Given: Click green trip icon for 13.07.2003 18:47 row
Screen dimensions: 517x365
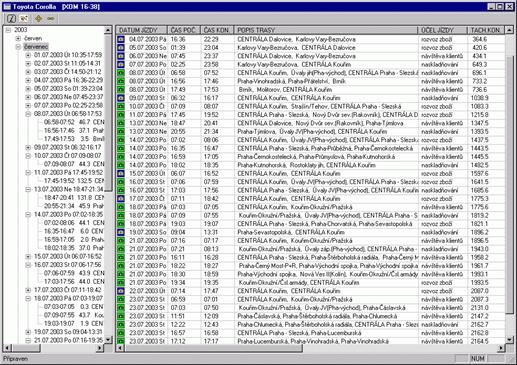Looking at the screenshot, I should (x=121, y=123).
